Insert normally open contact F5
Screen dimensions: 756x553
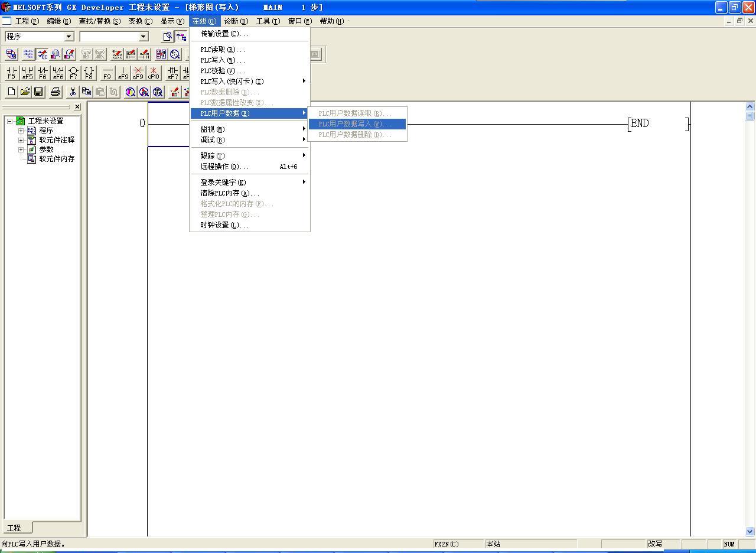pyautogui.click(x=11, y=73)
